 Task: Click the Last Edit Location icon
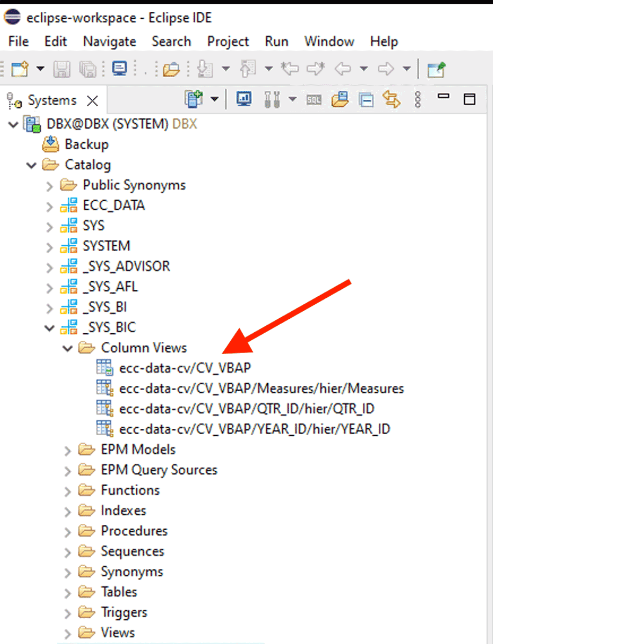(x=290, y=68)
